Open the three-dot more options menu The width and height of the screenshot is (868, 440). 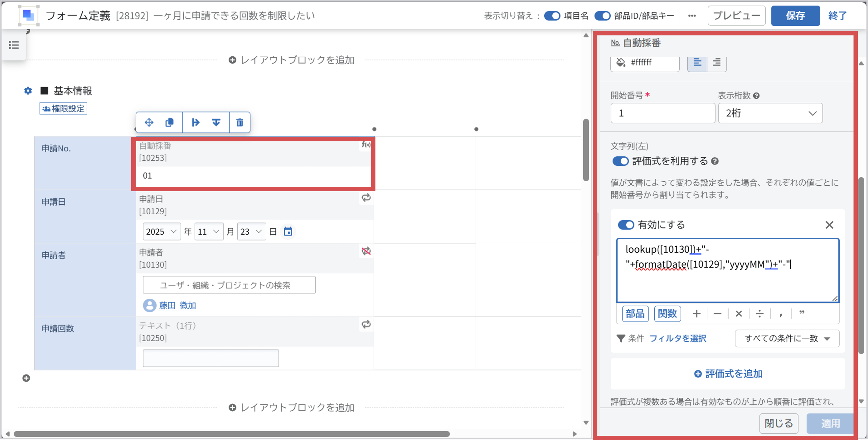692,15
